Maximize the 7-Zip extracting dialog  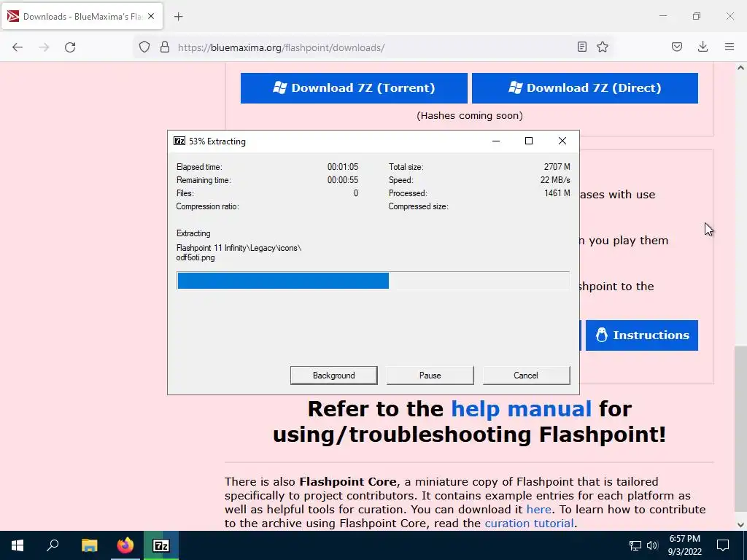(529, 141)
